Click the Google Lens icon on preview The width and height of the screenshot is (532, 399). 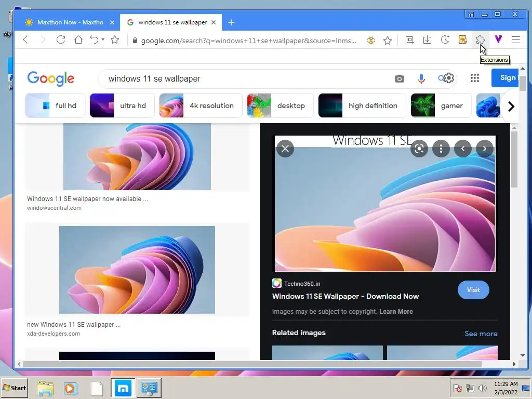(419, 149)
